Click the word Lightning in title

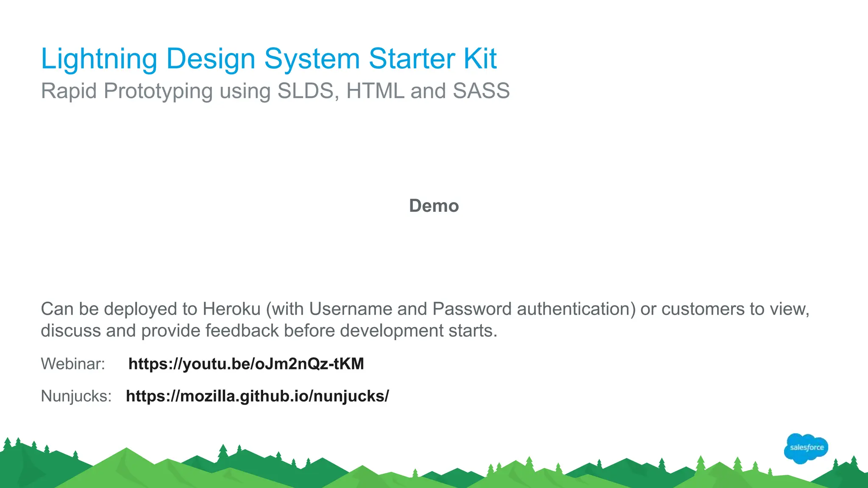[x=99, y=58]
